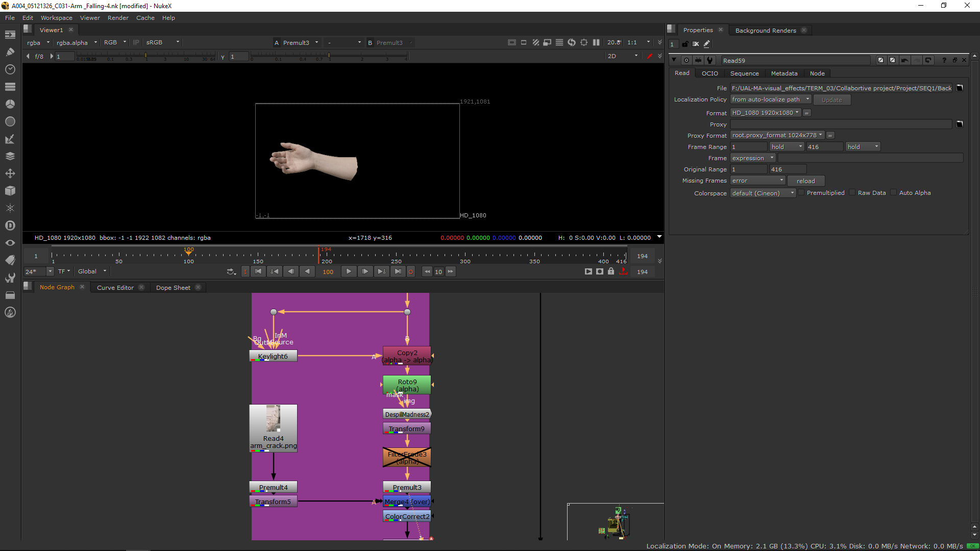Open the Transform nodes move icon
This screenshot has width=980, height=551.
[10, 173]
